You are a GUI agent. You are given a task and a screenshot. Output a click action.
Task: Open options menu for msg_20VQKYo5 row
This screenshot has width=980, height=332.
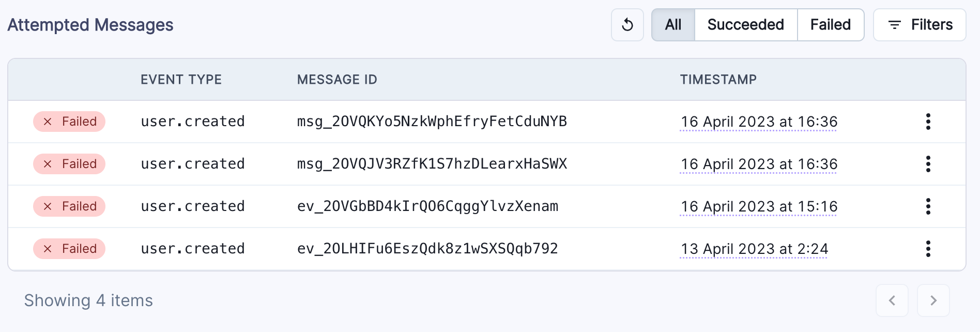pyautogui.click(x=928, y=122)
